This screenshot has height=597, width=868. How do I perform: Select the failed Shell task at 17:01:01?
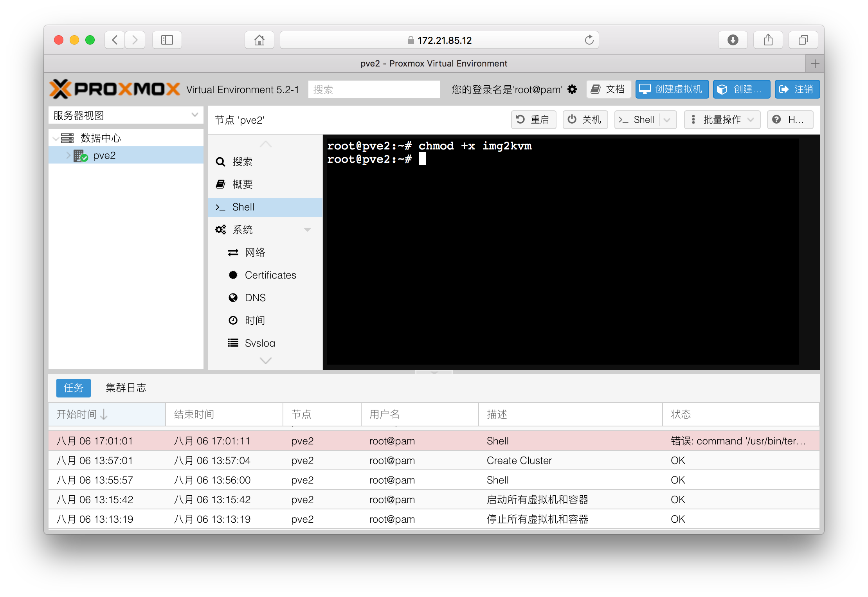click(x=434, y=441)
